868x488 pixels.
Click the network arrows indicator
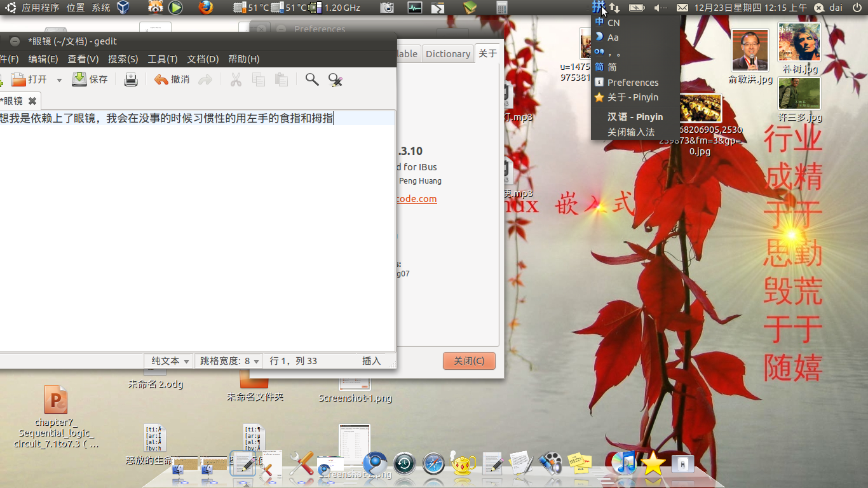pos(614,8)
